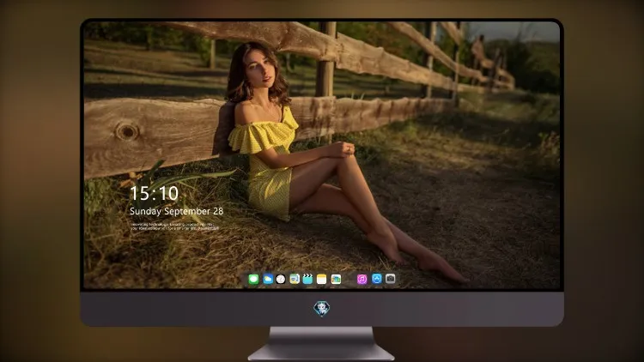Open the blue App Store icon

[x=377, y=279]
